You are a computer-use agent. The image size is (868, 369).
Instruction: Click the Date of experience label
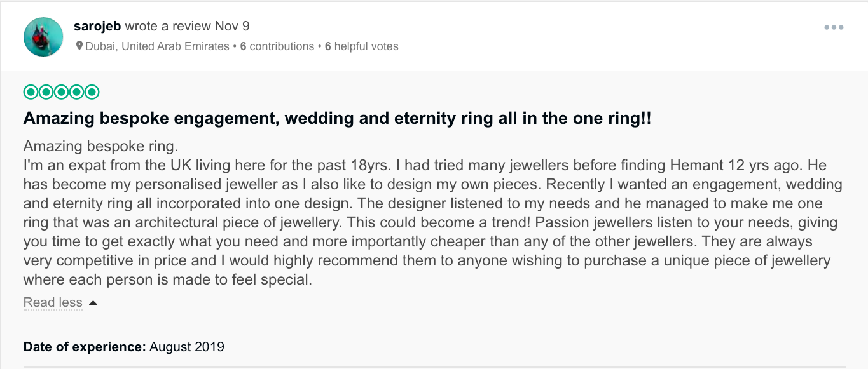(85, 347)
